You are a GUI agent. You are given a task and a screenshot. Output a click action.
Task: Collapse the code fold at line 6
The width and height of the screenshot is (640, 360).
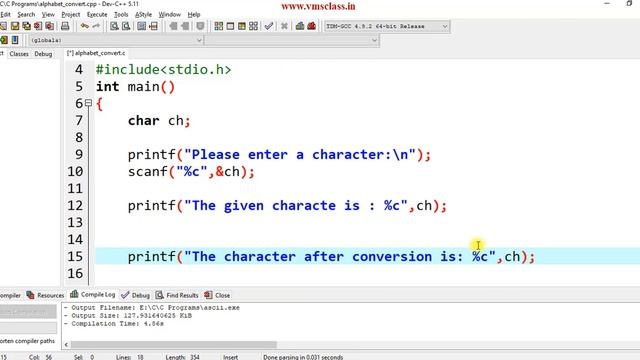(88, 103)
